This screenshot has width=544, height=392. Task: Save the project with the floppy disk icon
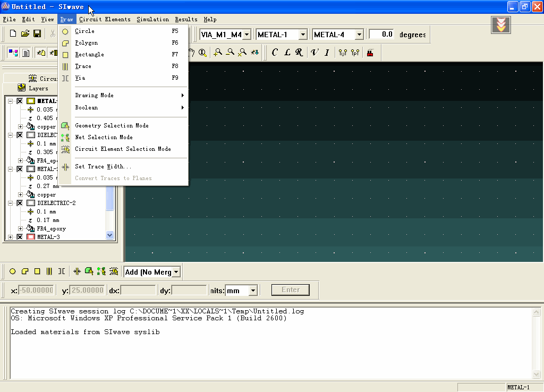pyautogui.click(x=37, y=33)
